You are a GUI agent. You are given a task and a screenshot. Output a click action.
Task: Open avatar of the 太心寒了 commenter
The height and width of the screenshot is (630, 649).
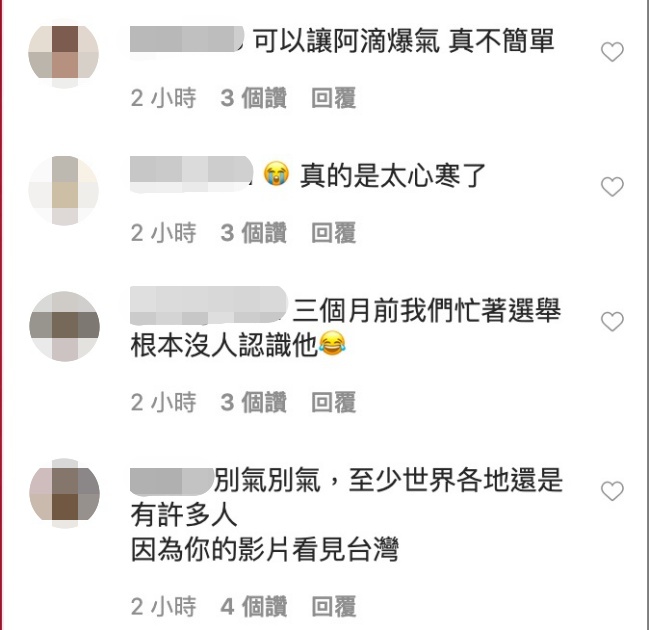pyautogui.click(x=64, y=190)
